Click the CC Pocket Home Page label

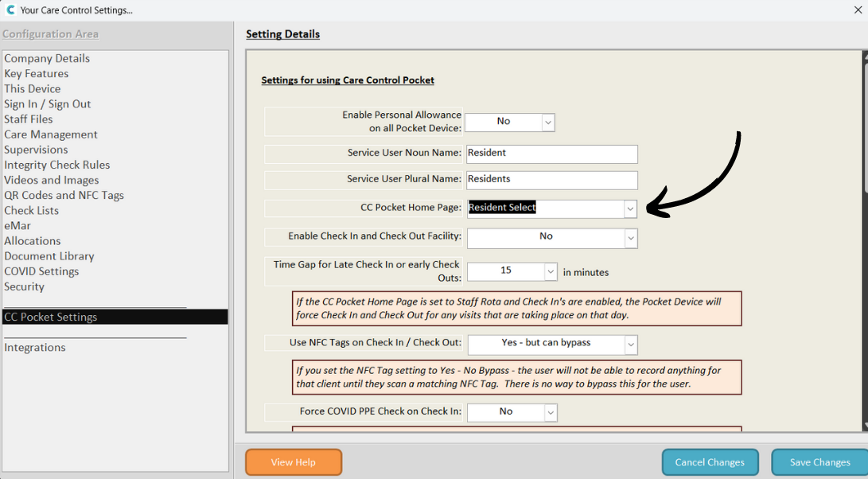click(x=411, y=207)
